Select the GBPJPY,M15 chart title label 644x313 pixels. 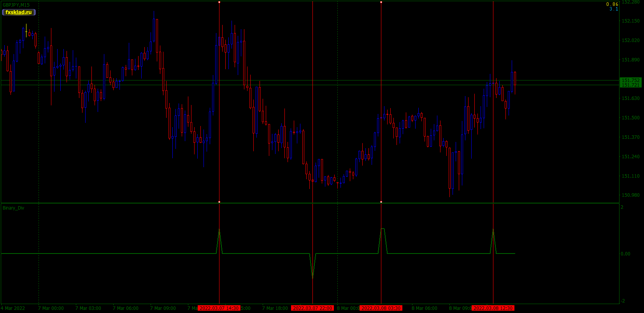coord(16,5)
